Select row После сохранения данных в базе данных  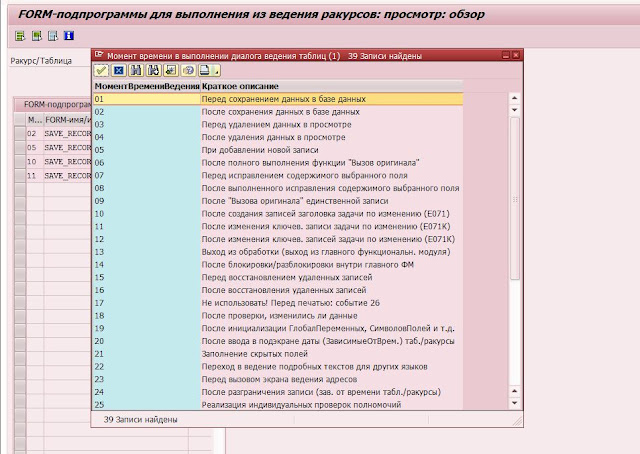[x=278, y=112]
